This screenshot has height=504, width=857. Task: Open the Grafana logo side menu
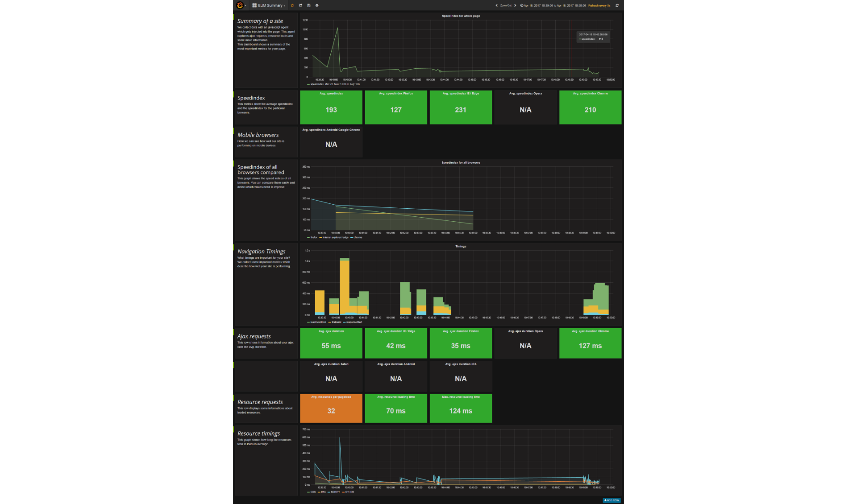pyautogui.click(x=240, y=5)
